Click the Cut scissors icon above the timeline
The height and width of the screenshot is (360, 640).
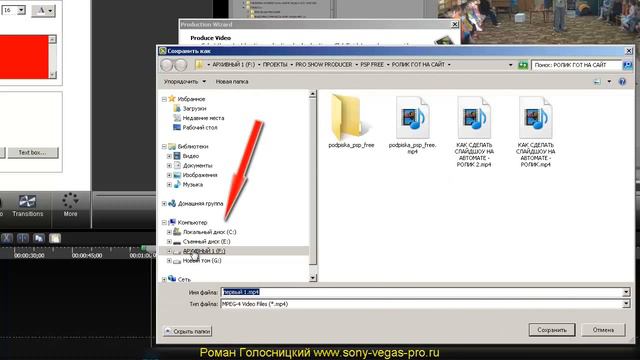(7, 238)
